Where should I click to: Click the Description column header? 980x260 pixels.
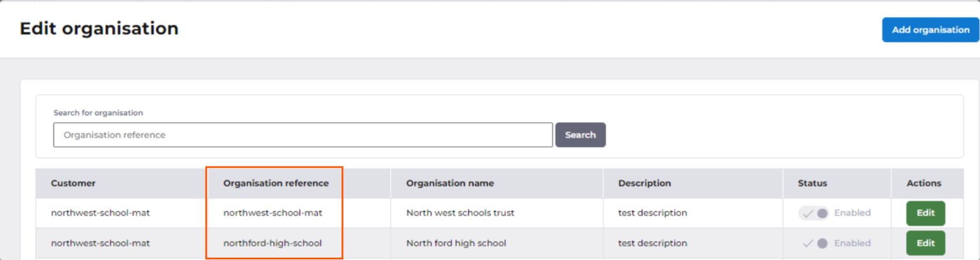coord(644,183)
